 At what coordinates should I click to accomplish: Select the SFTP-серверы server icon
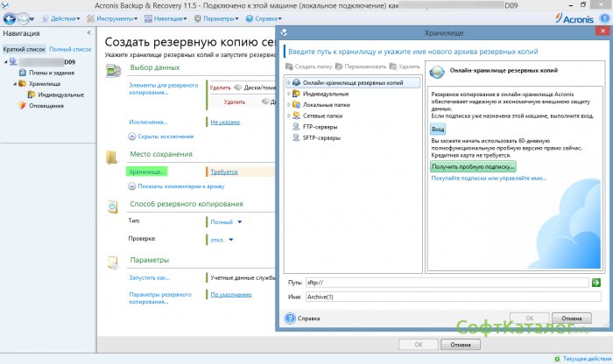[295, 136]
